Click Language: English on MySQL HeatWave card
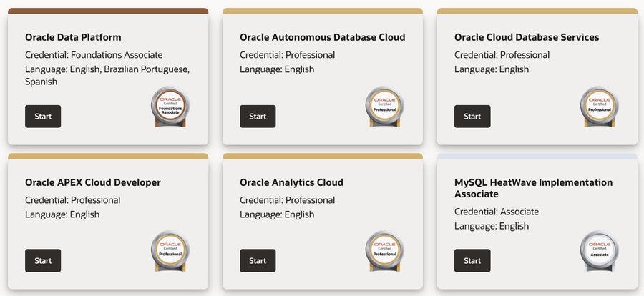This screenshot has height=296, width=644. coord(492,226)
